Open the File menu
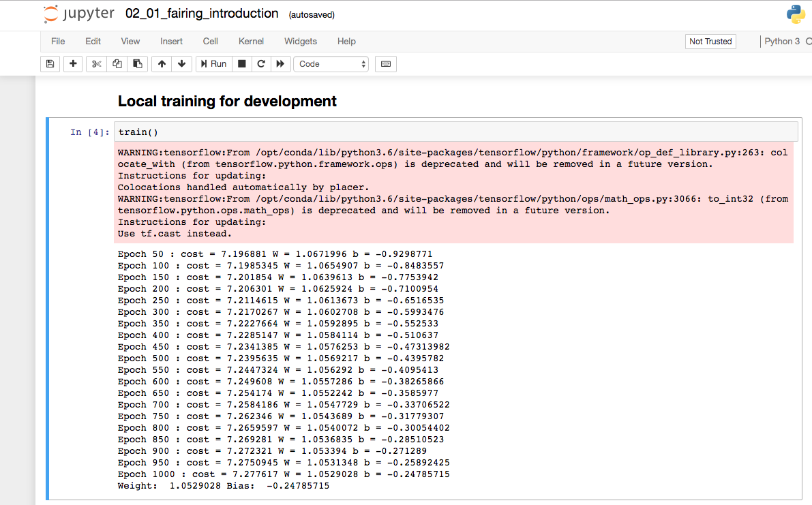Image resolution: width=812 pixels, height=505 pixels. (58, 42)
